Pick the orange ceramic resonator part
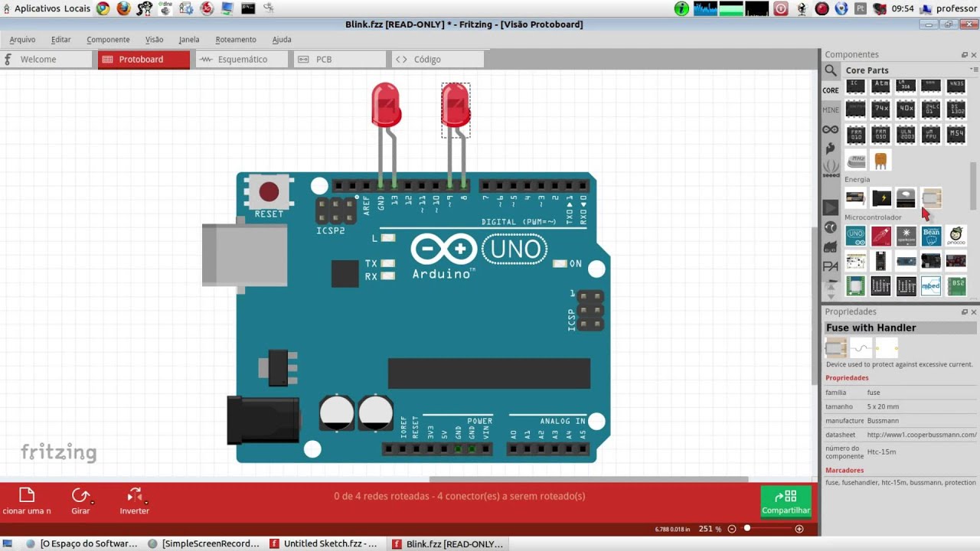Viewport: 980px width, 551px height. point(880,160)
